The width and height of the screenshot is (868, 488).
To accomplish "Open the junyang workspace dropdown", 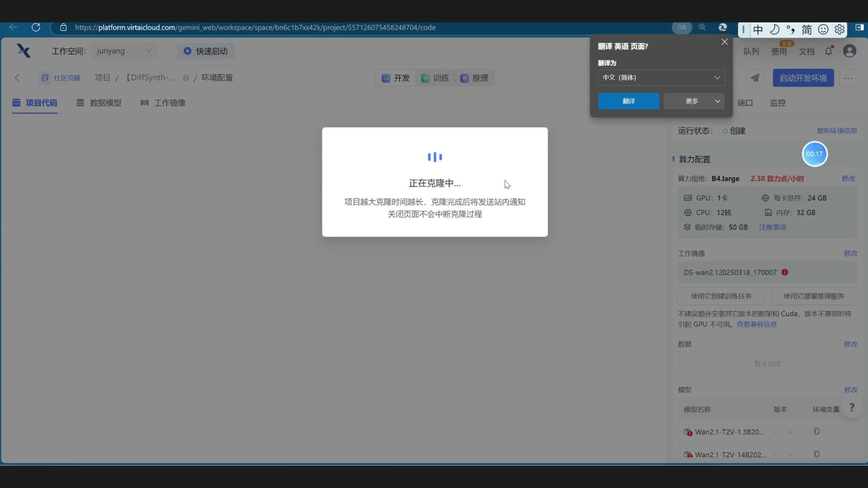I will (124, 51).
